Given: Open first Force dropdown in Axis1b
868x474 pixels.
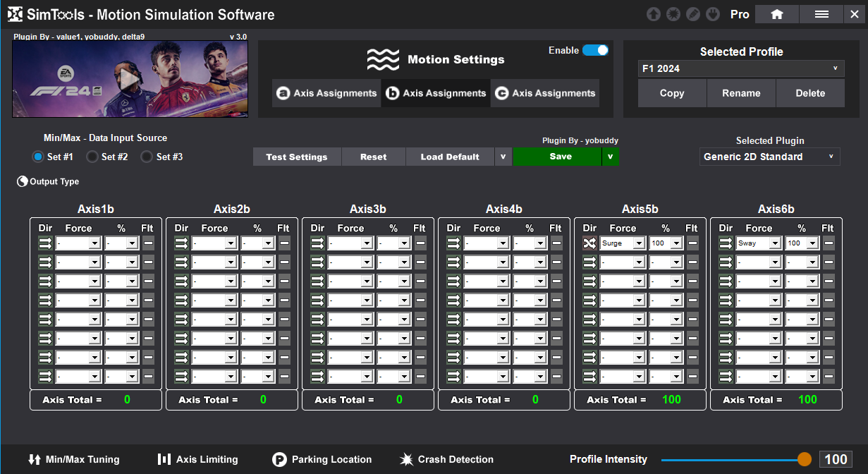Looking at the screenshot, I should (78, 243).
